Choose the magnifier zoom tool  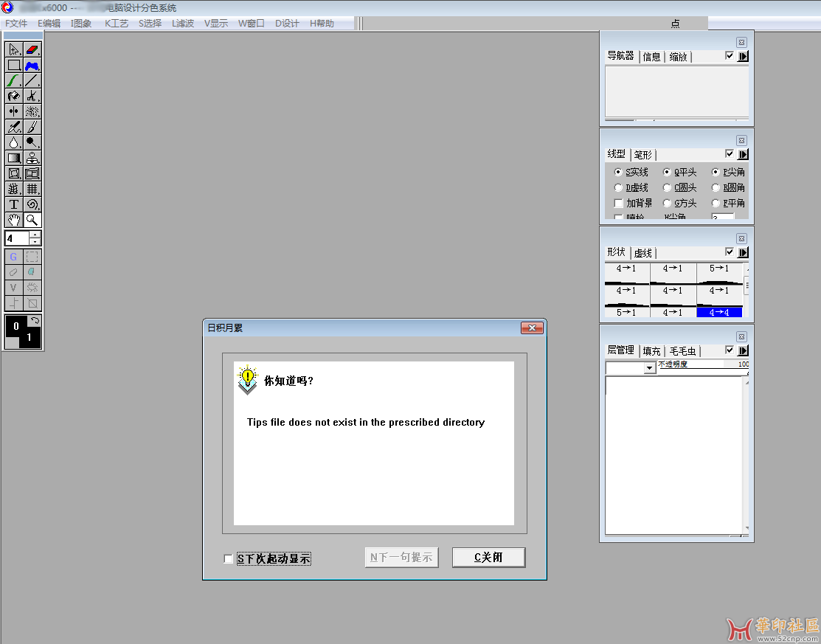(x=32, y=220)
